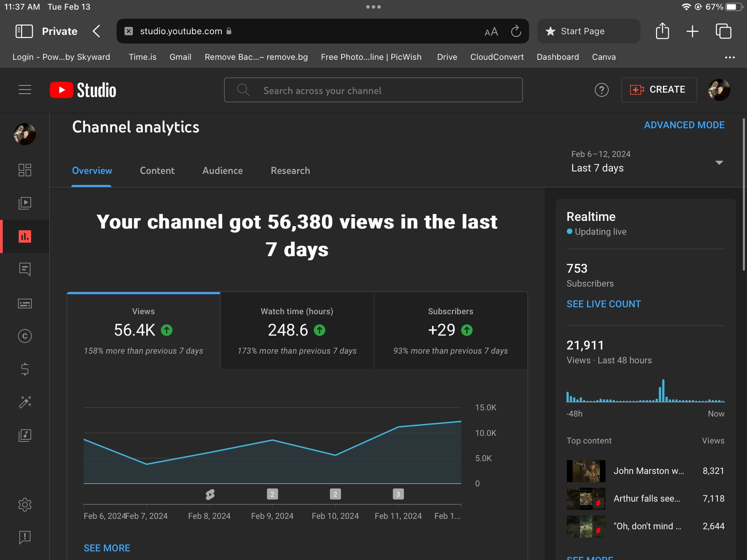Open Studio settings gear icon
Image resolution: width=747 pixels, height=560 pixels.
(x=25, y=504)
